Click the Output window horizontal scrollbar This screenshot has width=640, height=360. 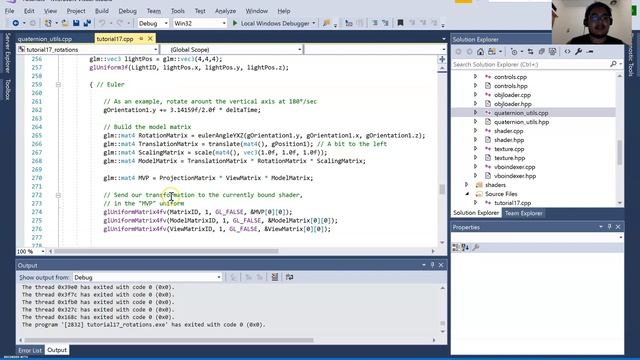(168, 340)
